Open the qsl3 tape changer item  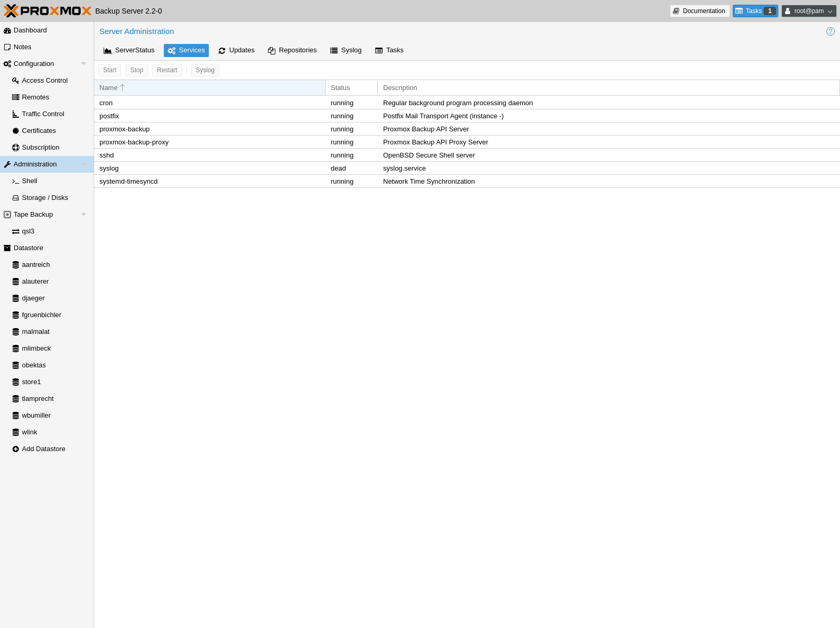click(28, 231)
